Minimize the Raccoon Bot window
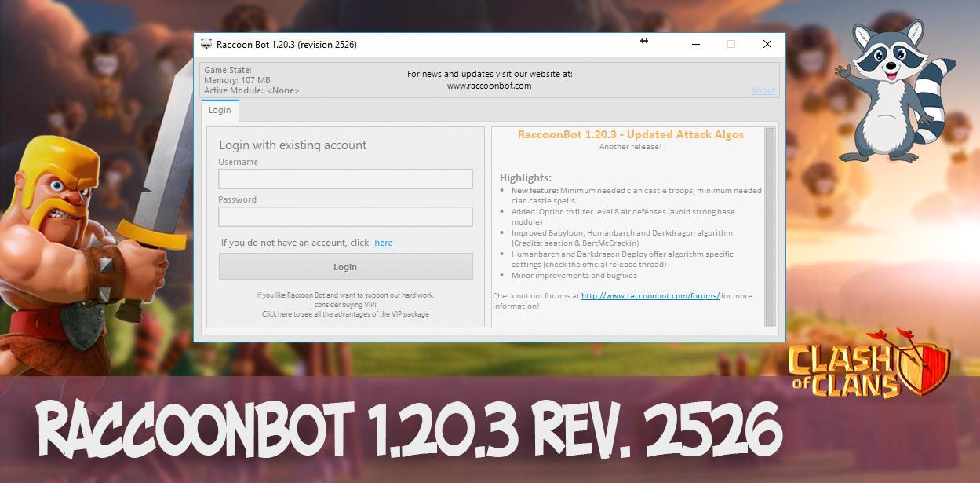The width and height of the screenshot is (980, 483). 696,44
